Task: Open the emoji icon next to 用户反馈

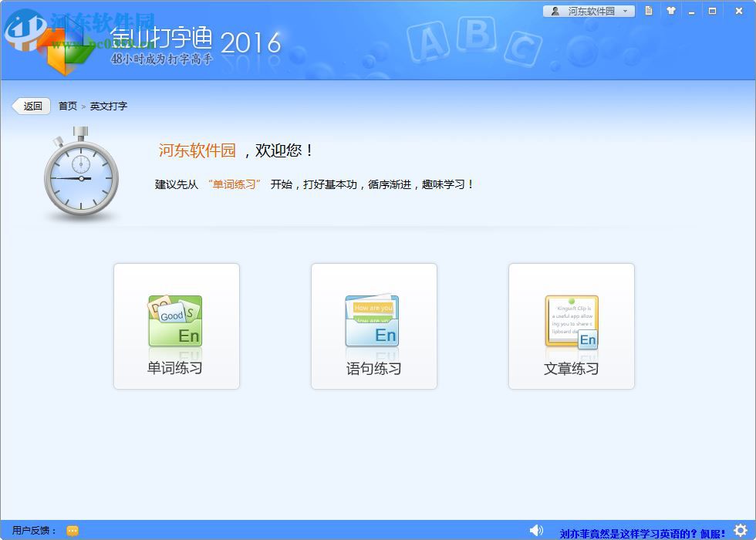Action: pyautogui.click(x=72, y=530)
